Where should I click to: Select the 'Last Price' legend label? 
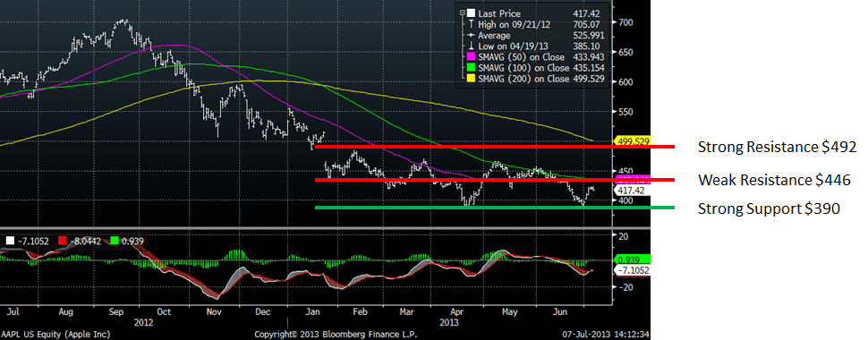(498, 13)
